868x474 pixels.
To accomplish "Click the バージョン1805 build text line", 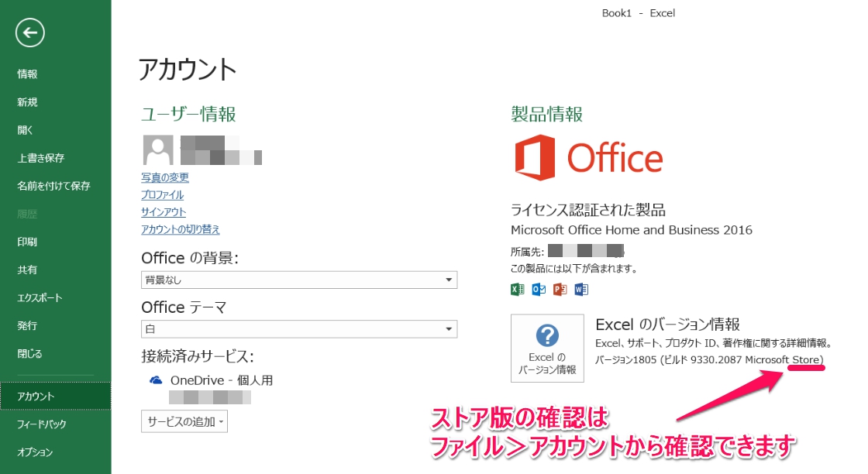I will tap(710, 360).
